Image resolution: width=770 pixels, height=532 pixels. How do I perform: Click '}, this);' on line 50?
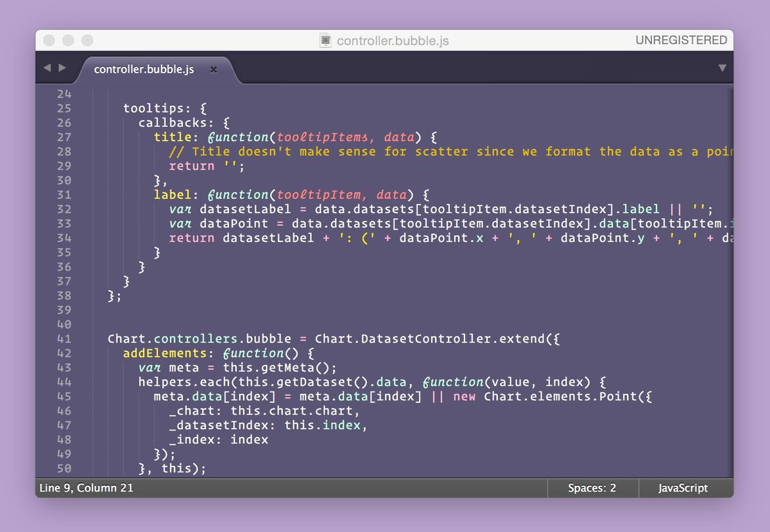coord(173,468)
